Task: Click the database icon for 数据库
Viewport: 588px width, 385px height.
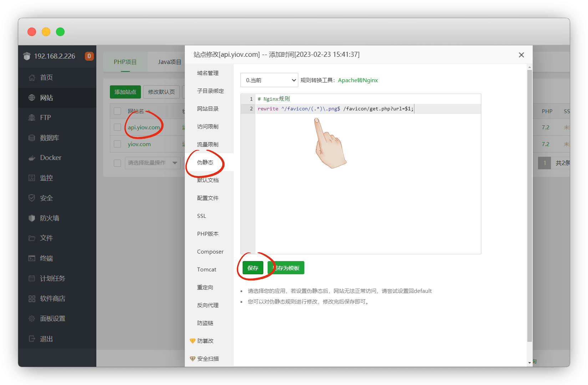Action: (32, 138)
